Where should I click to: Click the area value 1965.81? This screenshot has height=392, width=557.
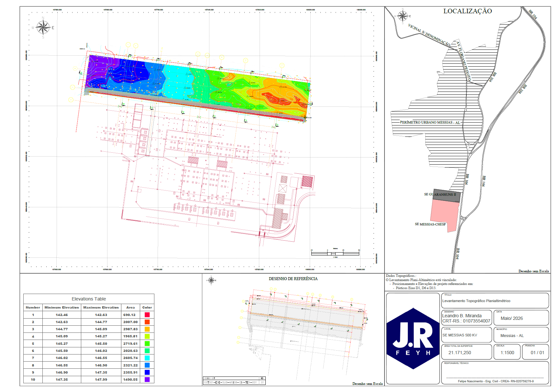click(130, 336)
